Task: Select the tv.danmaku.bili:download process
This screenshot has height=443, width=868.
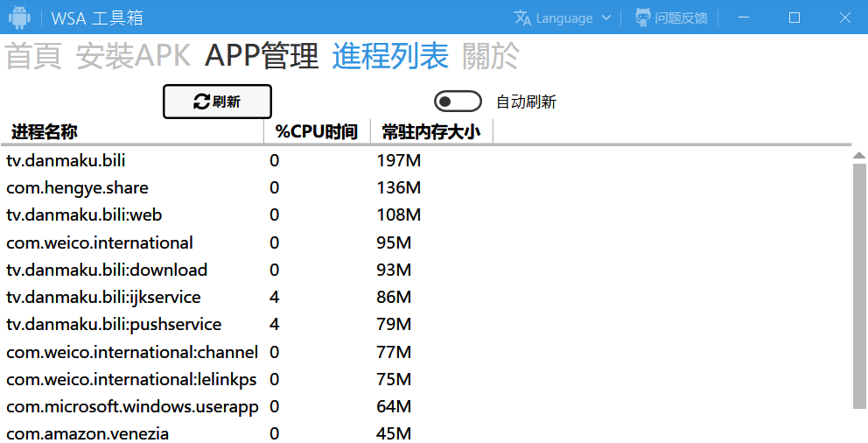Action: pyautogui.click(x=426, y=270)
